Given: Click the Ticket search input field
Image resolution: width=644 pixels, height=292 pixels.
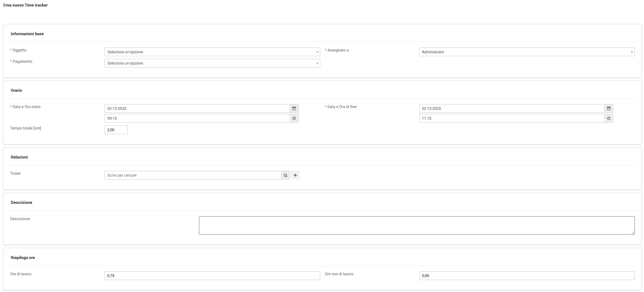Looking at the screenshot, I should 192,175.
